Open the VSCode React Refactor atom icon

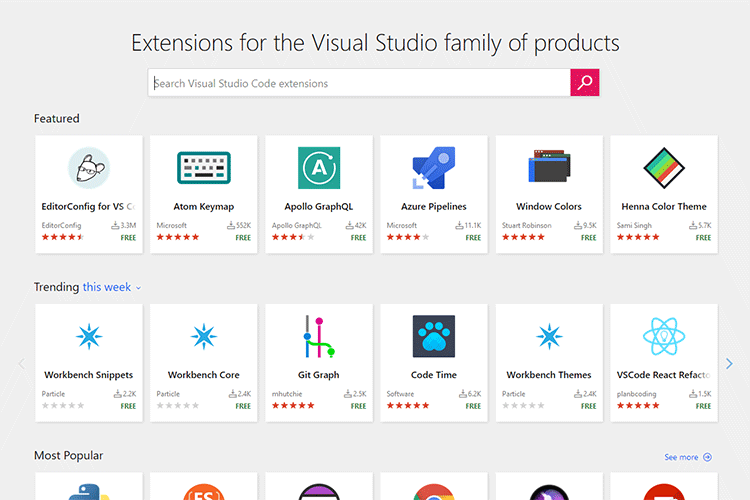[x=664, y=337]
